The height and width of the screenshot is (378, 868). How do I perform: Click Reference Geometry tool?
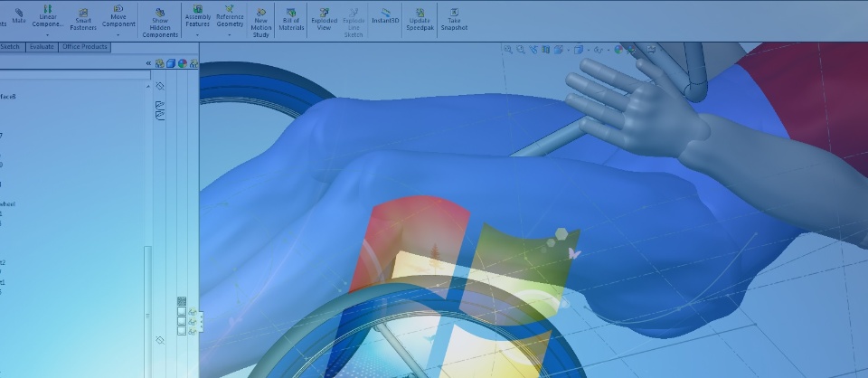click(x=230, y=16)
